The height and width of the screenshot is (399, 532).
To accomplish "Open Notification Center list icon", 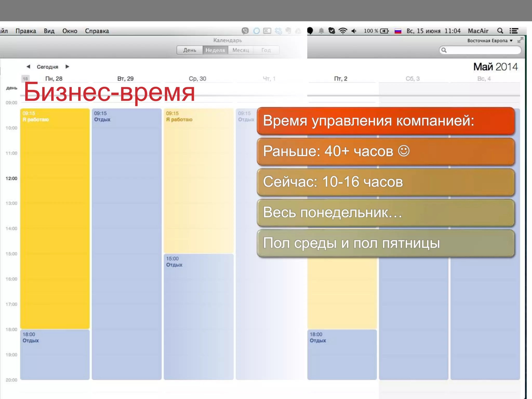I will pos(514,31).
